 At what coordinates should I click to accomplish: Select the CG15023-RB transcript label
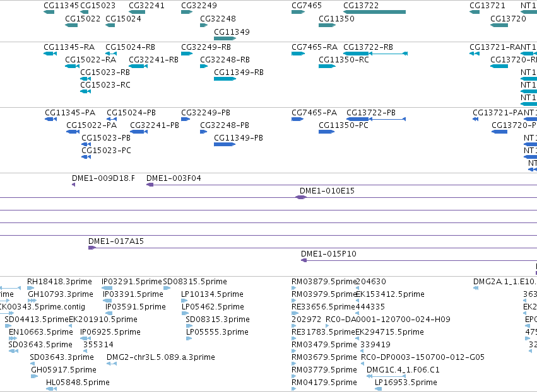click(x=105, y=72)
